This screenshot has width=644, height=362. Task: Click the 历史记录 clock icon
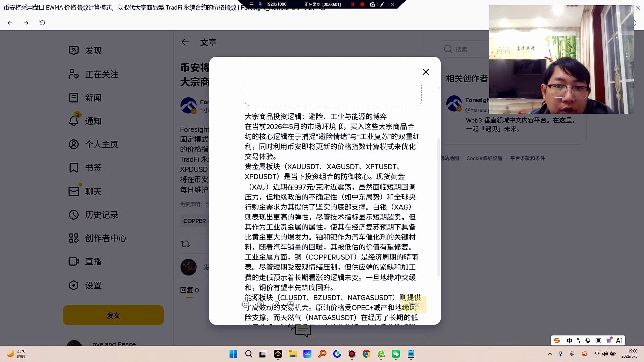tap(74, 215)
